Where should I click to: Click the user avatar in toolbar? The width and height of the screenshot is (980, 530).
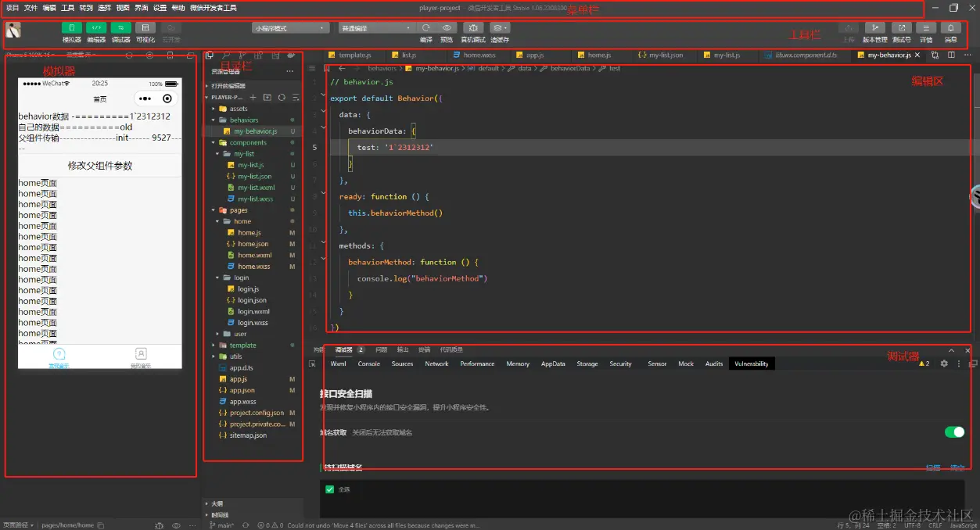coord(13,30)
